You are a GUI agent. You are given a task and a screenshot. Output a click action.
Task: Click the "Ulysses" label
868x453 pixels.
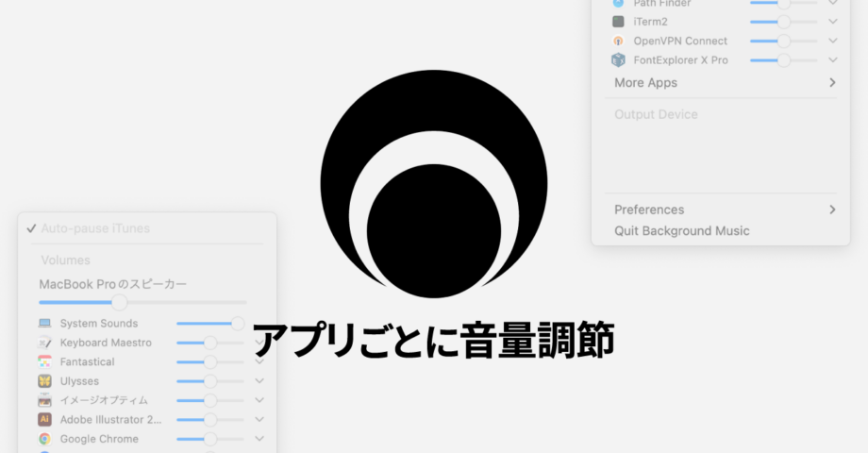click(79, 381)
